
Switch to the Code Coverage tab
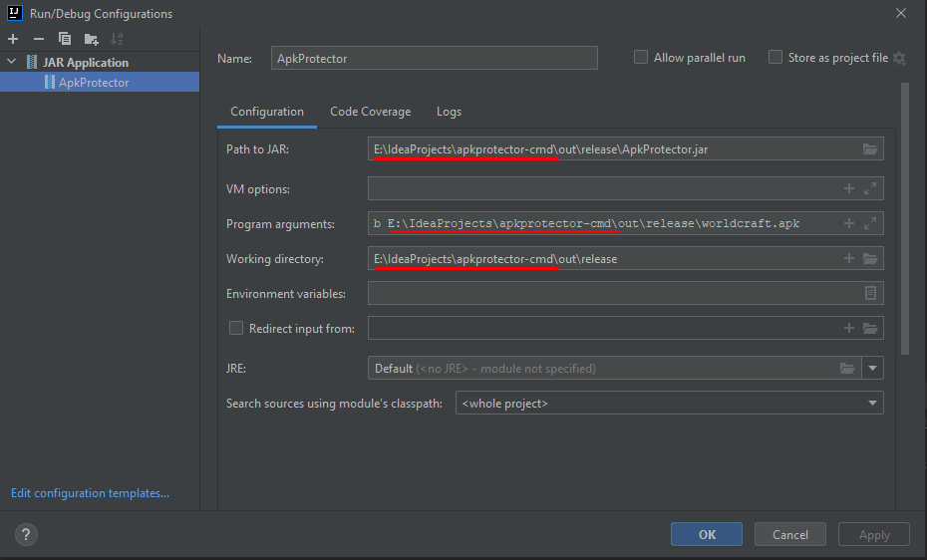tap(370, 112)
